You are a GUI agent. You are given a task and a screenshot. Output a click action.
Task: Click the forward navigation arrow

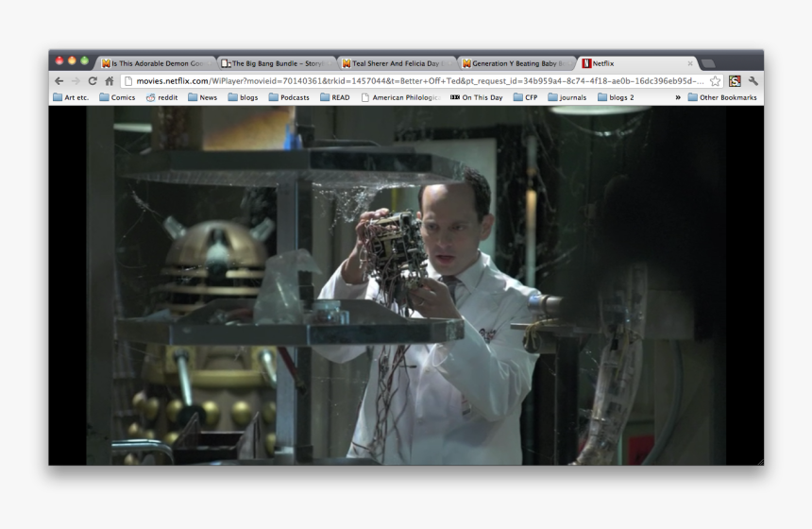pos(76,81)
